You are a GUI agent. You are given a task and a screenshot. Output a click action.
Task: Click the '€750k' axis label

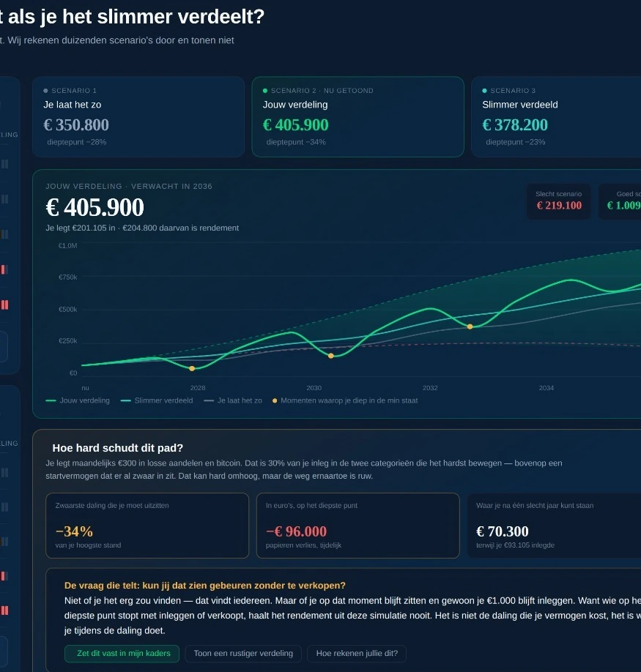pos(67,277)
